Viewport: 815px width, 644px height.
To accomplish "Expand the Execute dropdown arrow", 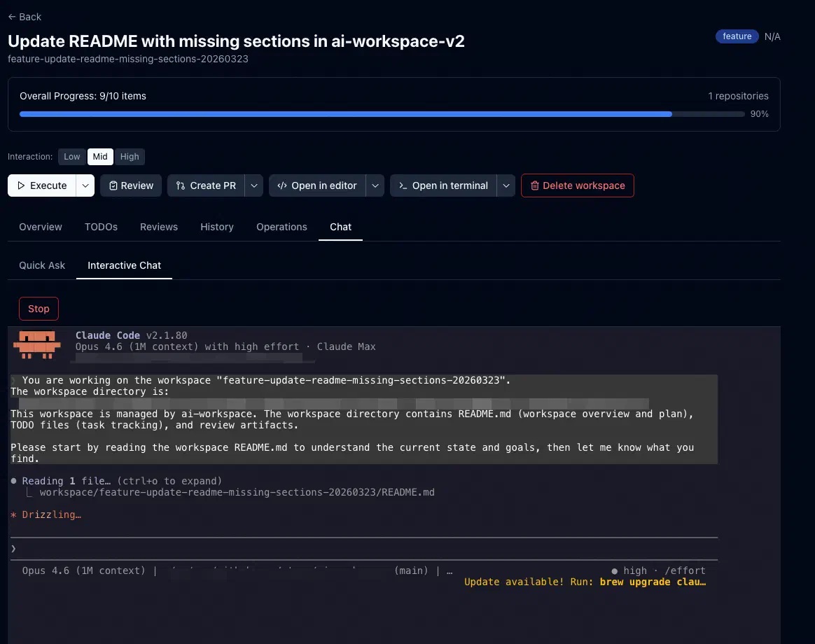I will (x=85, y=185).
